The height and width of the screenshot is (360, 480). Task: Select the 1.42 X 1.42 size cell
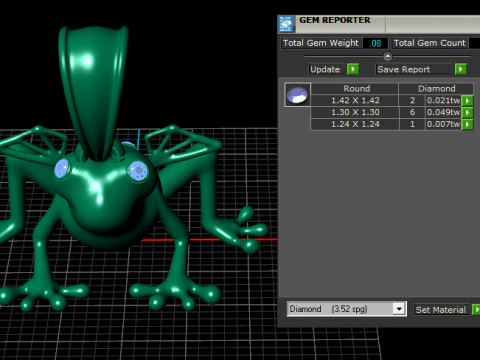pyautogui.click(x=355, y=100)
